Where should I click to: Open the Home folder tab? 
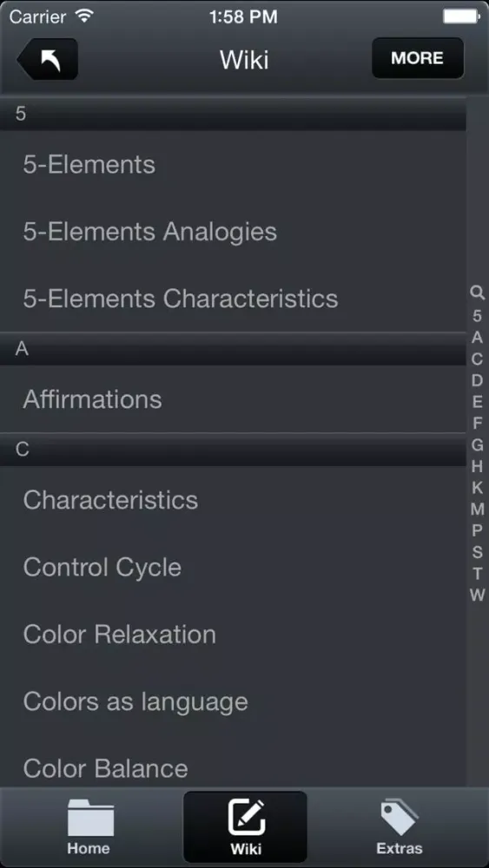[x=89, y=827]
